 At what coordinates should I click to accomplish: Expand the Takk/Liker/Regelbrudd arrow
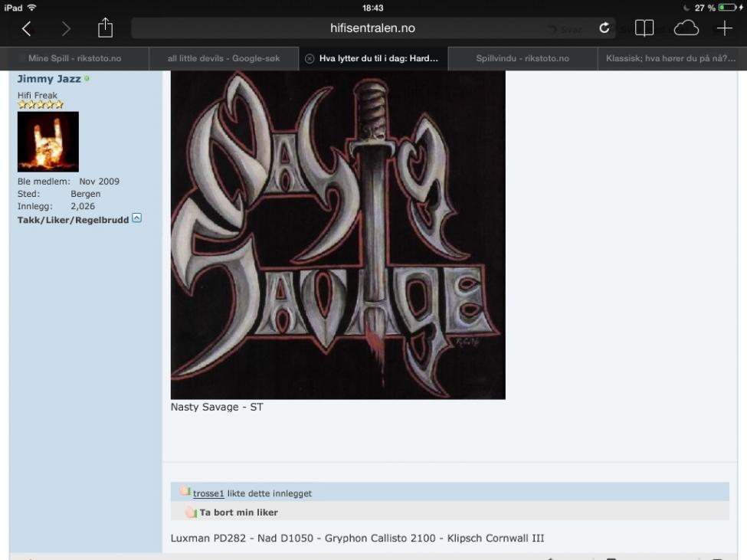tap(136, 218)
